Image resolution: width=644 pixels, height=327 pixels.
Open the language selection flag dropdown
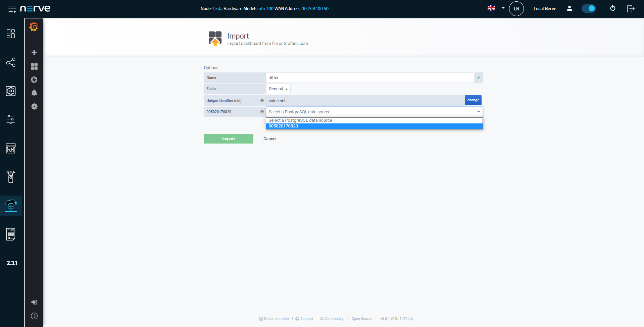point(496,8)
